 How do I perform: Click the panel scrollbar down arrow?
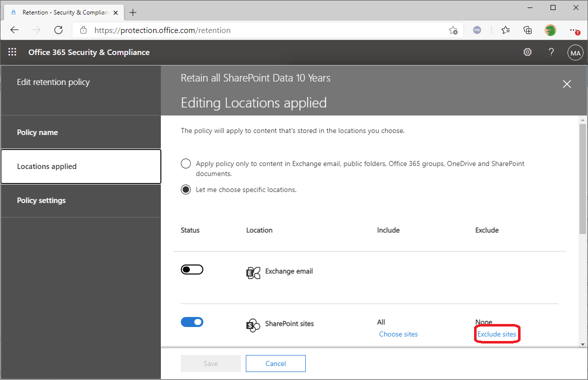(x=583, y=344)
